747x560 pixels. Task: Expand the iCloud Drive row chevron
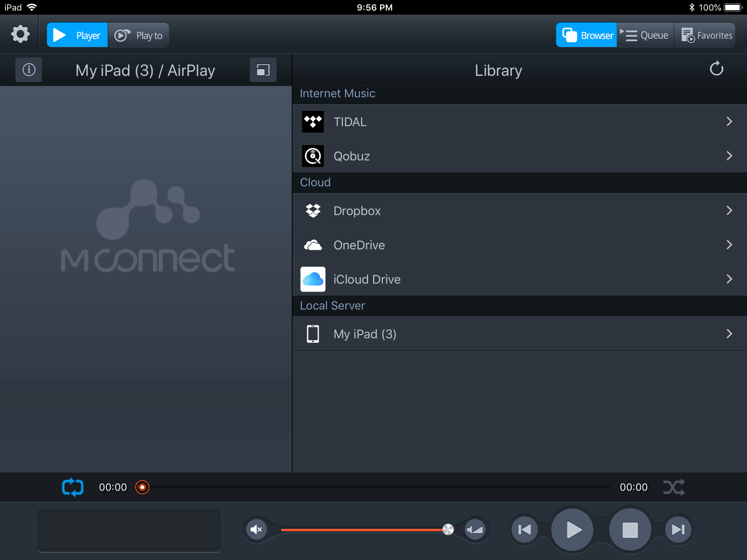(729, 279)
